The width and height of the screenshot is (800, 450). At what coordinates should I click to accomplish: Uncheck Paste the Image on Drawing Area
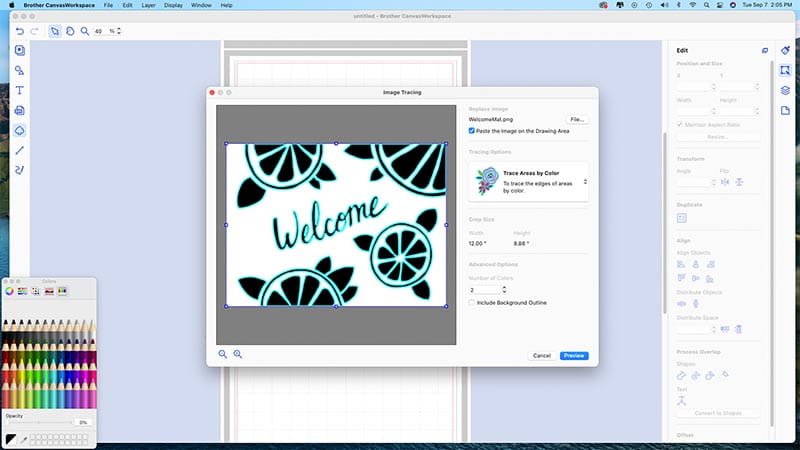pyautogui.click(x=472, y=130)
